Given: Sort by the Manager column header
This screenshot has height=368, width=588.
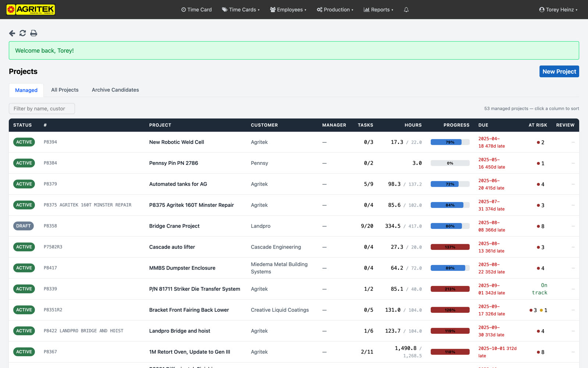Looking at the screenshot, I should (x=334, y=125).
